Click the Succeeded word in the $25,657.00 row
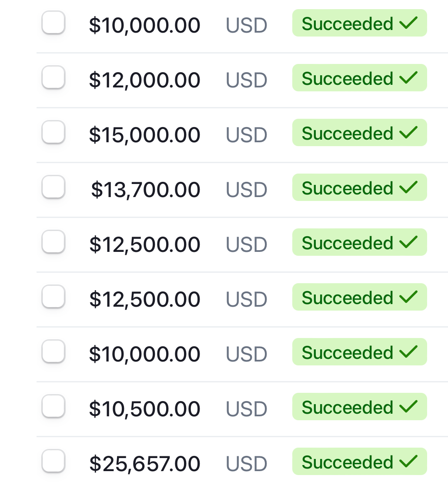This screenshot has height=482, width=448. point(347,462)
